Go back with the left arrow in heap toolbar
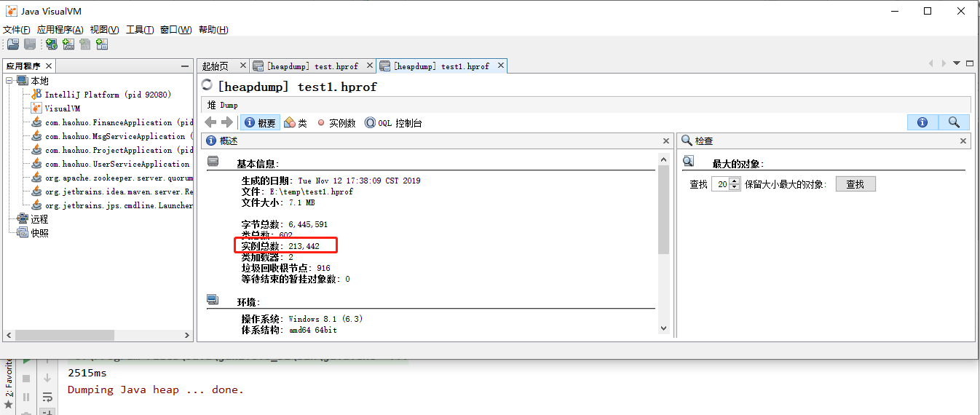980x415 pixels. (211, 122)
